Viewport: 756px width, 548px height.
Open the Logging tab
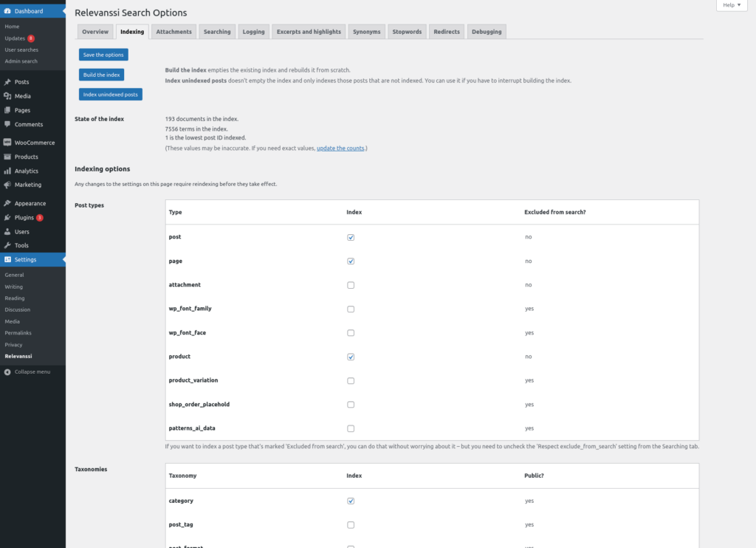point(254,32)
